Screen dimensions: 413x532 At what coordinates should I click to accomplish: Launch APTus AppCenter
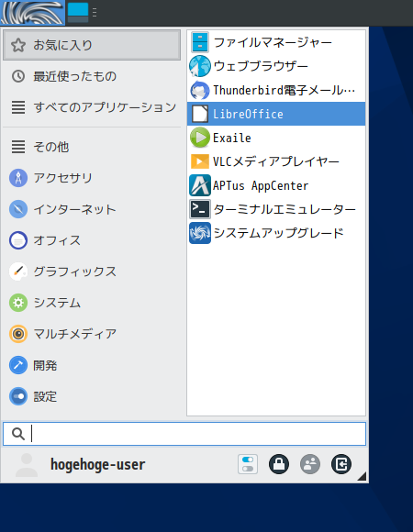click(276, 185)
